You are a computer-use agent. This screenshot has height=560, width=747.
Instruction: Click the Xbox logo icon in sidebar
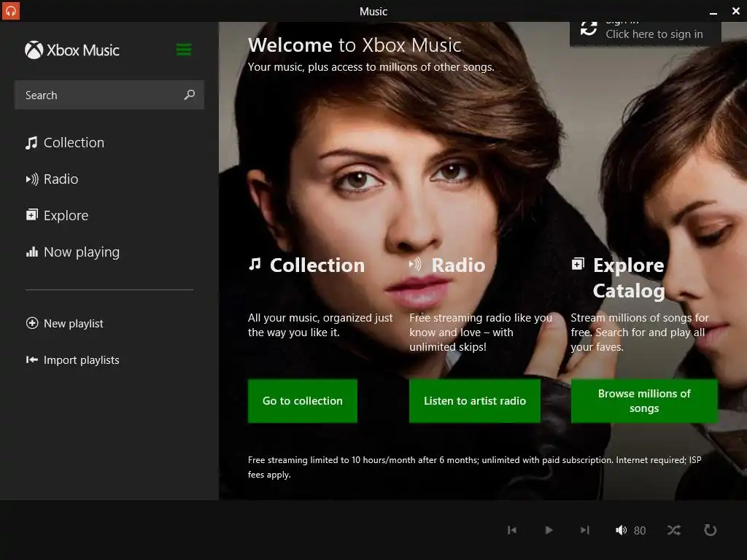[34, 50]
